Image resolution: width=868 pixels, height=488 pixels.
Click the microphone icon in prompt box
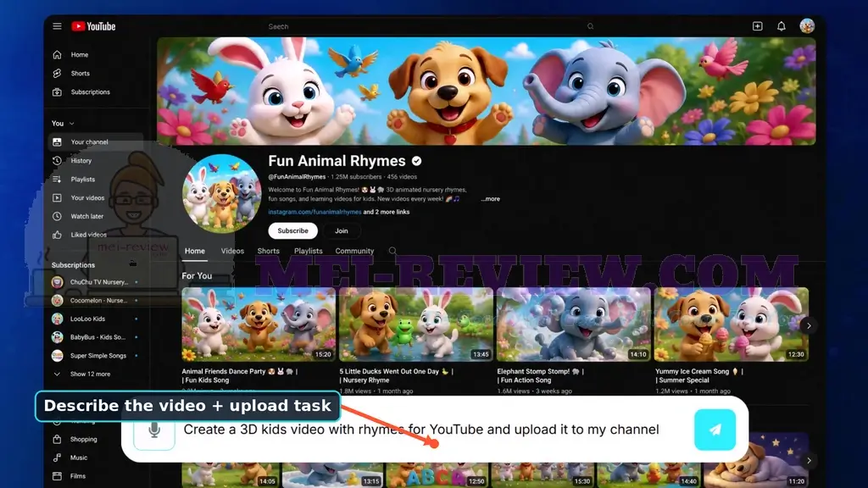tap(154, 430)
